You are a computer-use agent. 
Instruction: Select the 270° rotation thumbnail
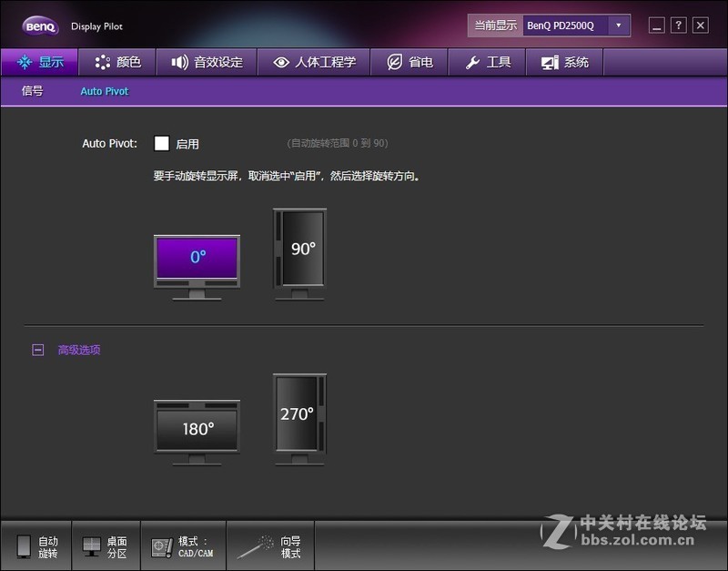tap(298, 414)
